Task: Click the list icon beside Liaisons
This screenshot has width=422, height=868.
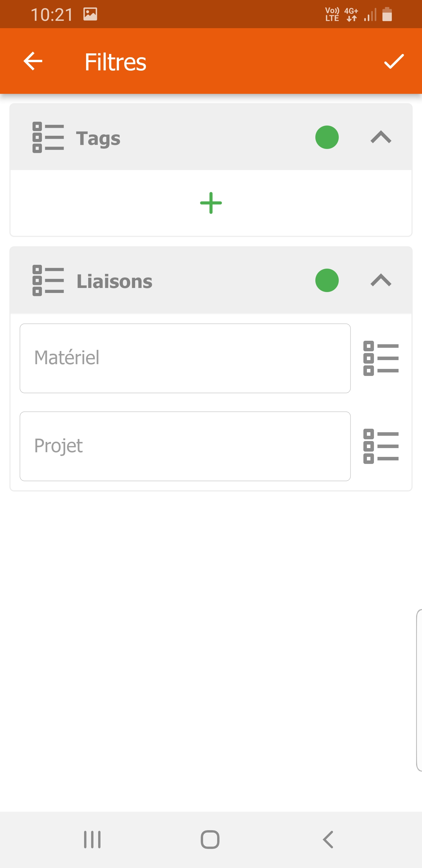Action: point(48,280)
